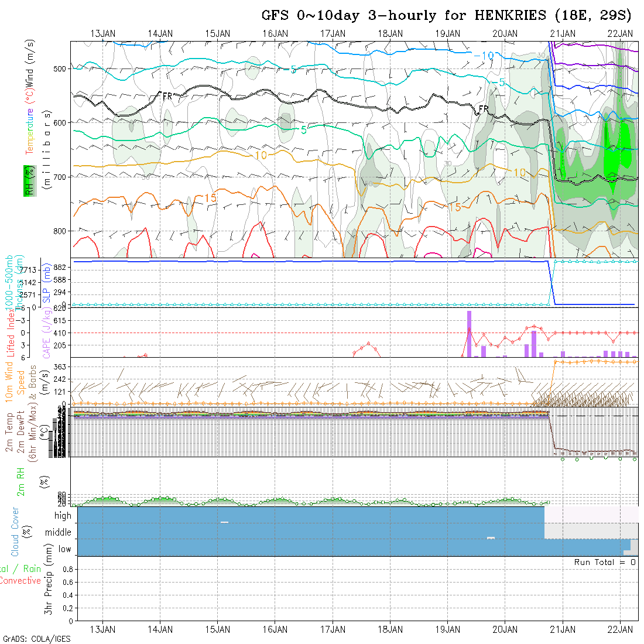Click the FR freezing-level label near 20JAN

[x=483, y=109]
